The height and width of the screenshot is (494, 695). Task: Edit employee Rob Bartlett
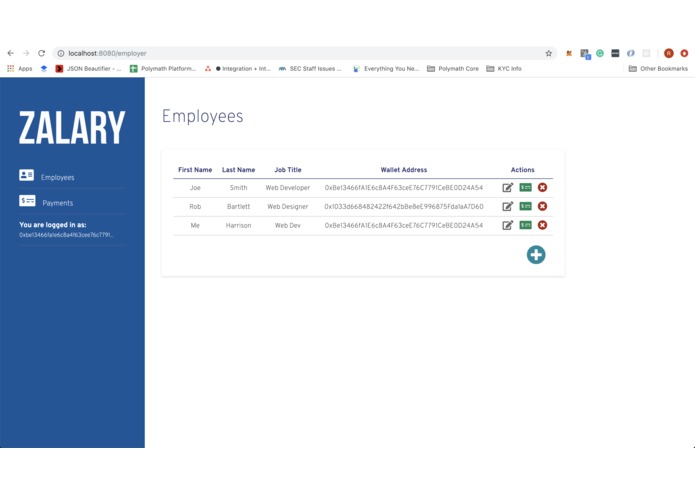coord(508,206)
